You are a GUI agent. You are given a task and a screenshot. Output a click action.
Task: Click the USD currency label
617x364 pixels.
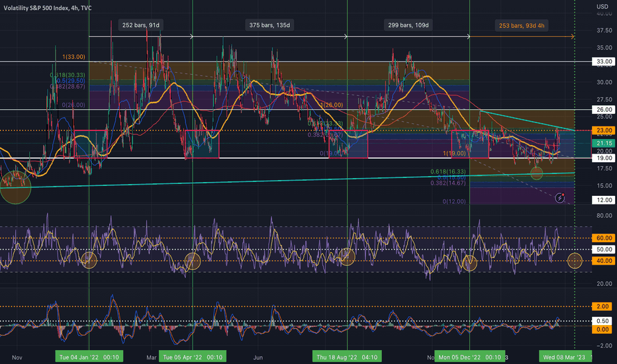point(602,7)
